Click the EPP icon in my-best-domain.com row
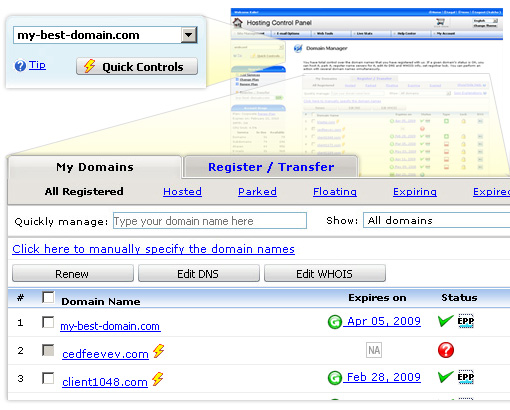Screen dimensions: 510x410 click(x=466, y=321)
